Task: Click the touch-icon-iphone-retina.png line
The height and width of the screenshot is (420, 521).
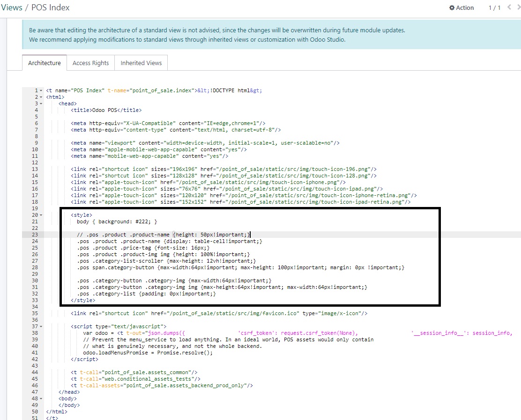Action: click(x=244, y=195)
